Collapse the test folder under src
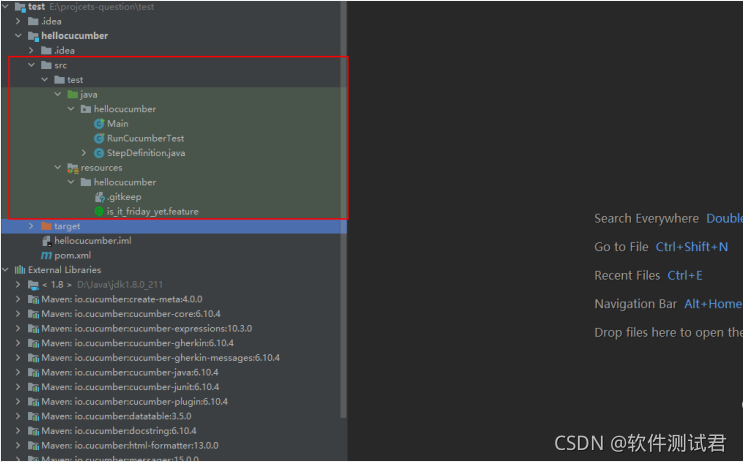Image resolution: width=743 pixels, height=462 pixels. pyautogui.click(x=45, y=80)
